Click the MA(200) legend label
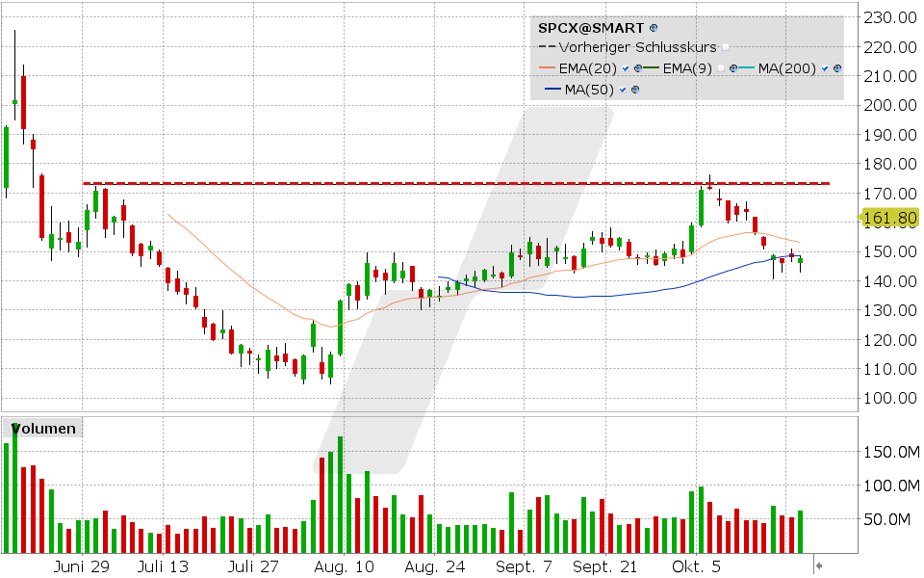Image resolution: width=924 pixels, height=578 pixels. click(x=786, y=68)
